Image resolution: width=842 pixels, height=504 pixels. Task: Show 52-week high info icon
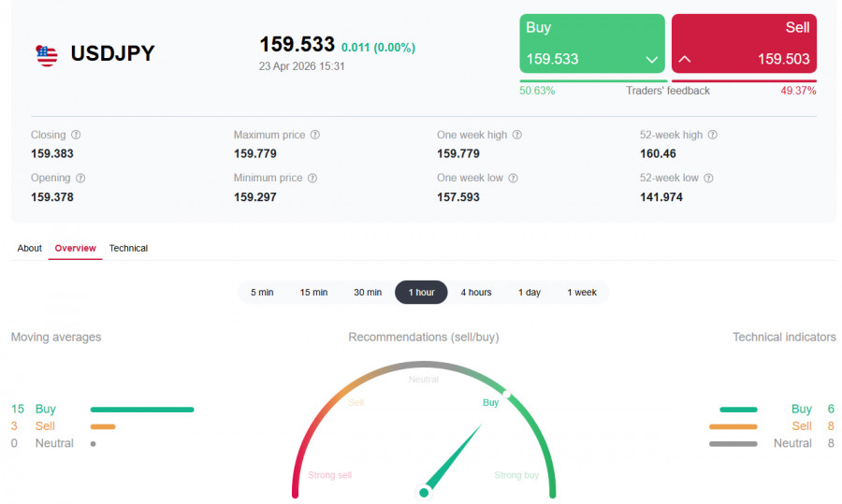[713, 135]
